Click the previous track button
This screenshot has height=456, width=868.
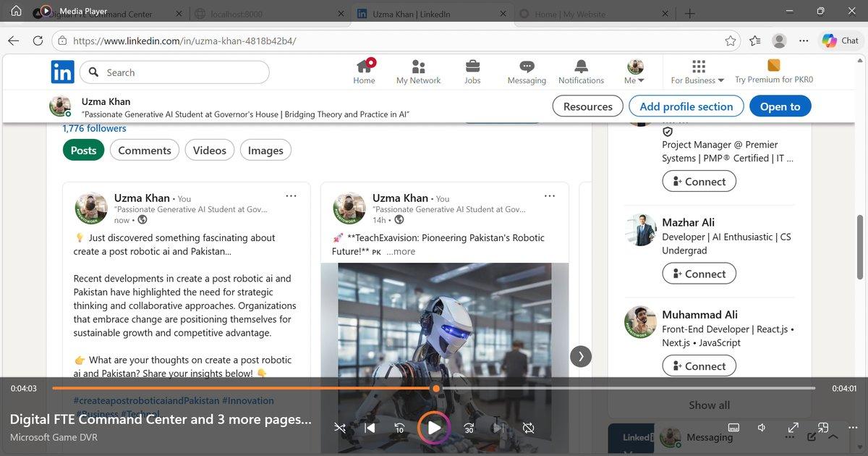tap(370, 428)
